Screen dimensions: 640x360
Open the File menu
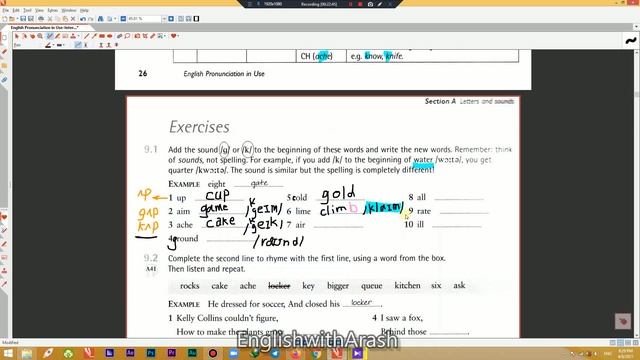point(6,10)
